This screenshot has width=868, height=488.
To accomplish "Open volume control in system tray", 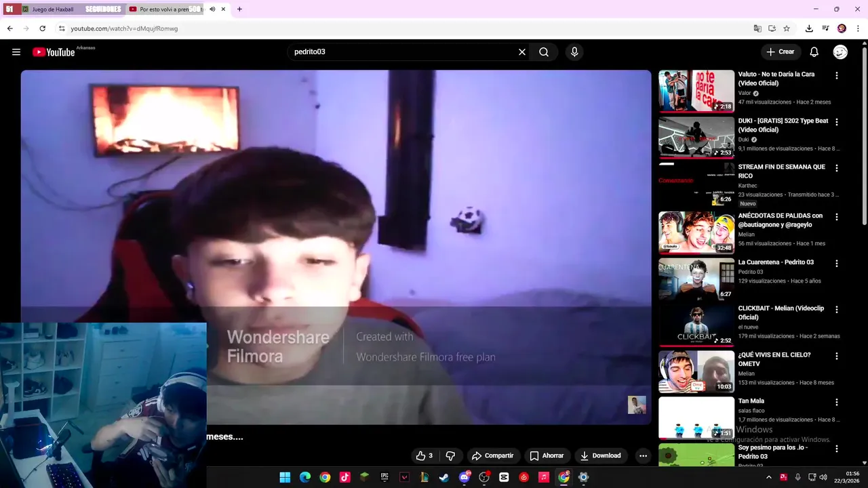I will [x=823, y=477].
